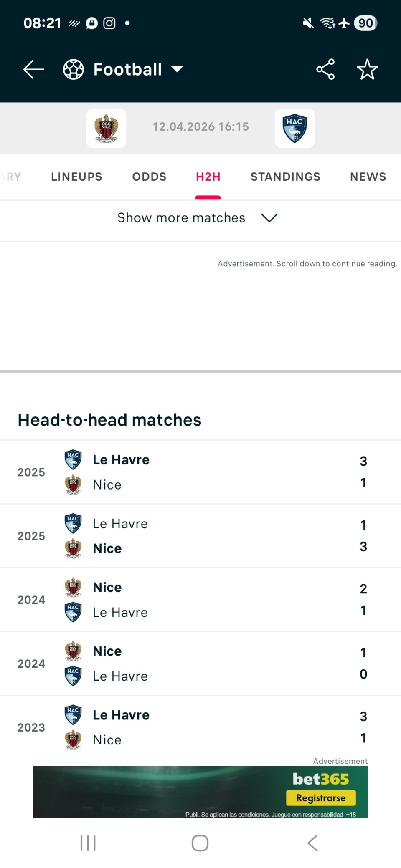Tap Android system back navigation icon
This screenshot has width=401, height=868.
point(312,843)
